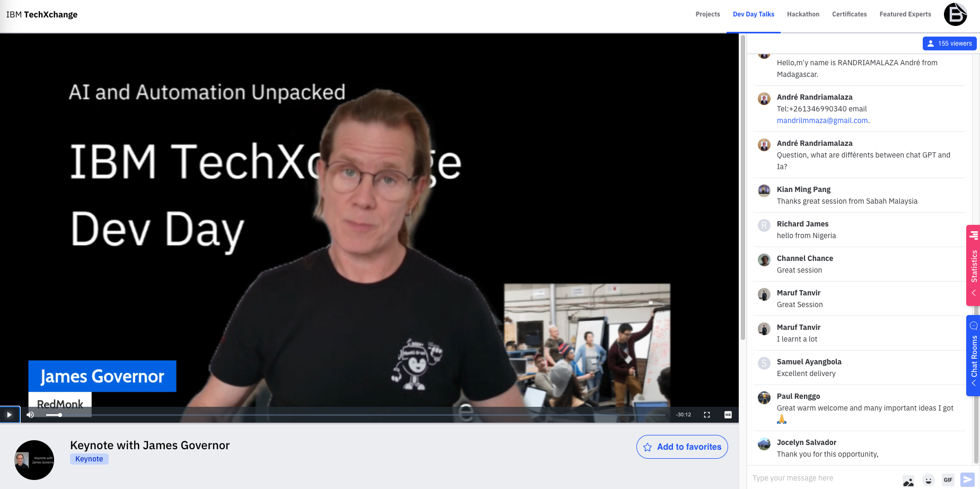Mute the video volume speaker icon
This screenshot has height=489, width=980.
(x=30, y=415)
